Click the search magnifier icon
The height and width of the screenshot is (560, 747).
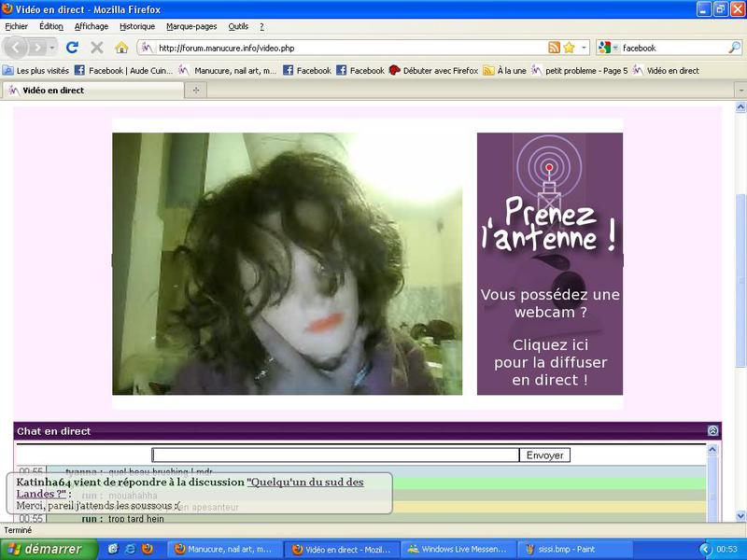pyautogui.click(x=734, y=48)
